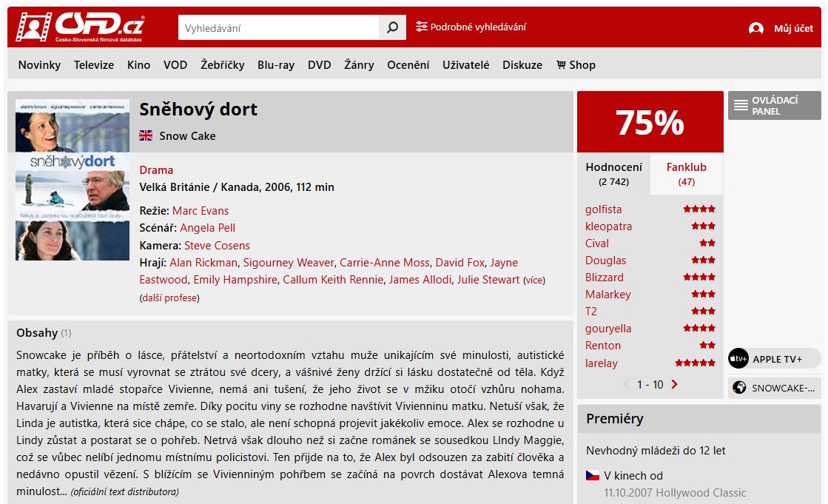Open the SNOWCAKE website button

774,388
